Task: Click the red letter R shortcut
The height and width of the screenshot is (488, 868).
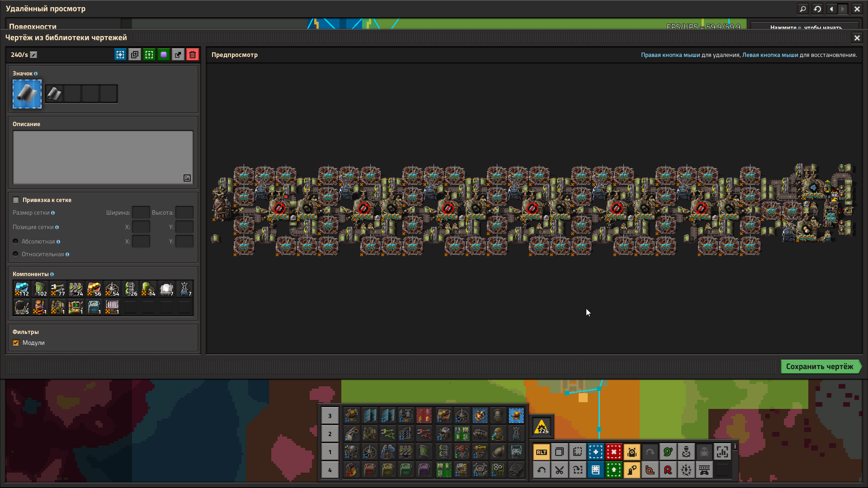Action: pos(668,470)
